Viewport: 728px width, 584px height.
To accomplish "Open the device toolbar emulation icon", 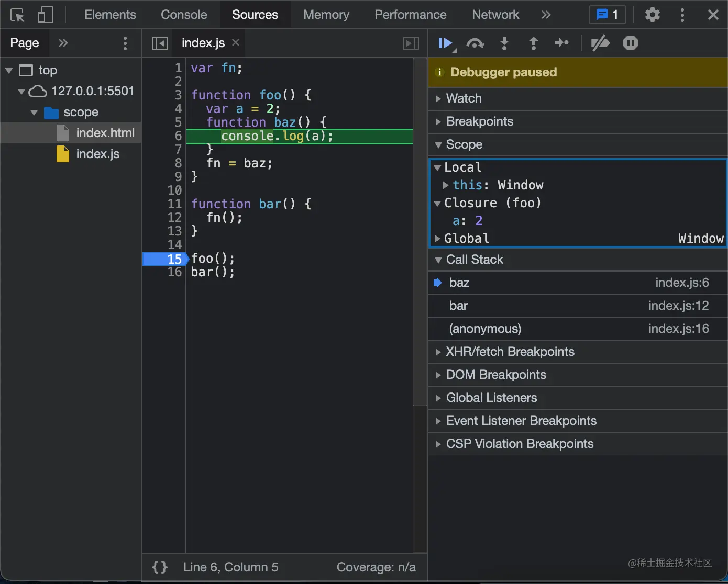I will click(46, 15).
